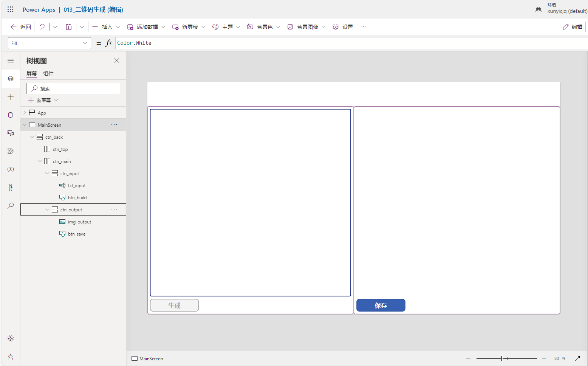Switch to the 组件 tab
The width and height of the screenshot is (588, 366).
[x=48, y=73]
